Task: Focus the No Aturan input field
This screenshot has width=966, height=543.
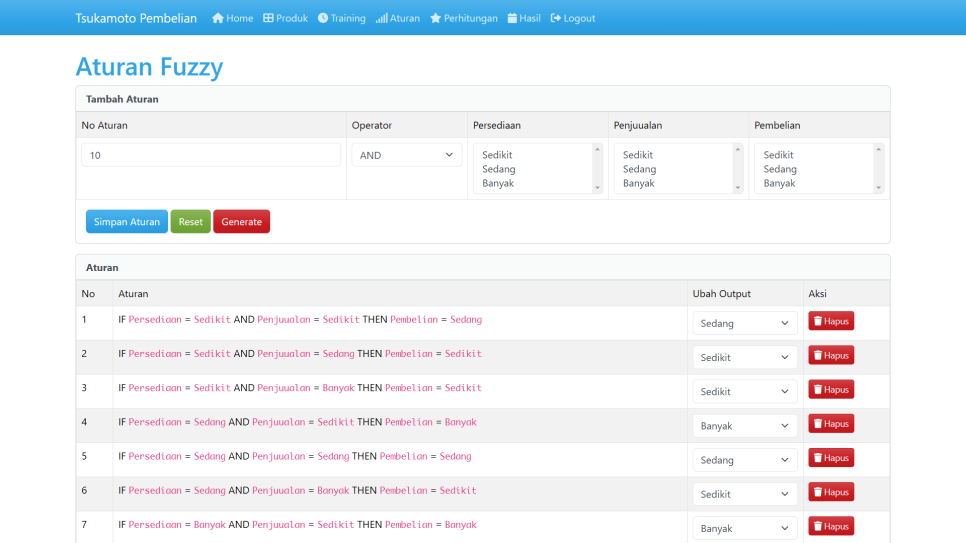Action: click(x=211, y=155)
